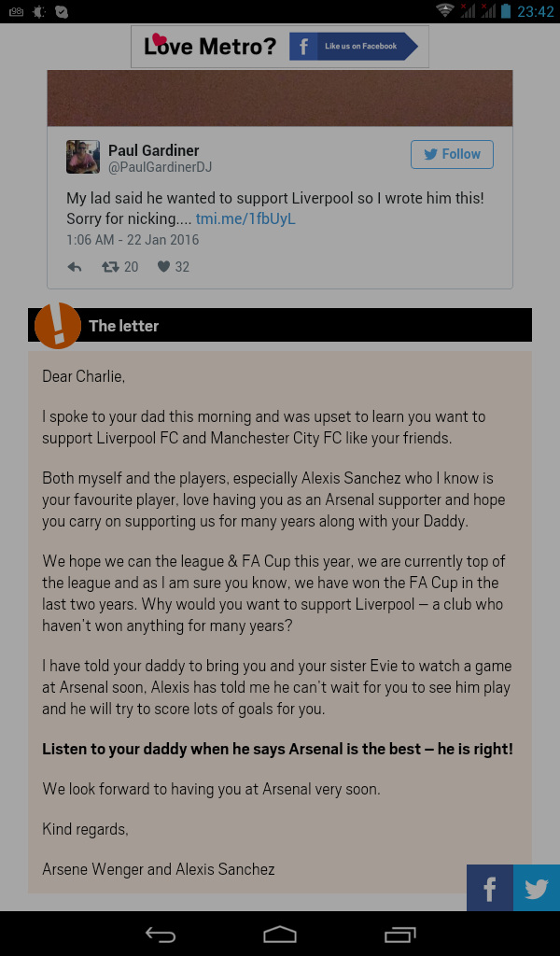The width and height of the screenshot is (560, 956).
Task: Tap the orange exclamation mark icon
Action: pyautogui.click(x=58, y=326)
